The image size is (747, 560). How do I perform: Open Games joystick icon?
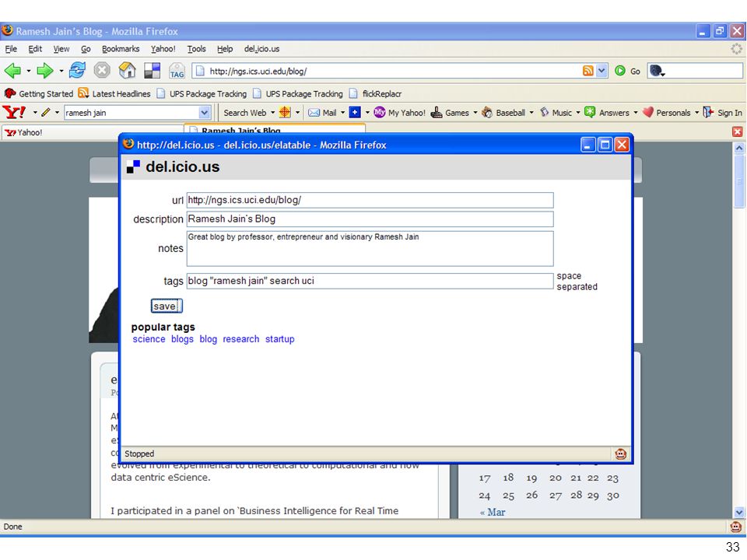437,112
